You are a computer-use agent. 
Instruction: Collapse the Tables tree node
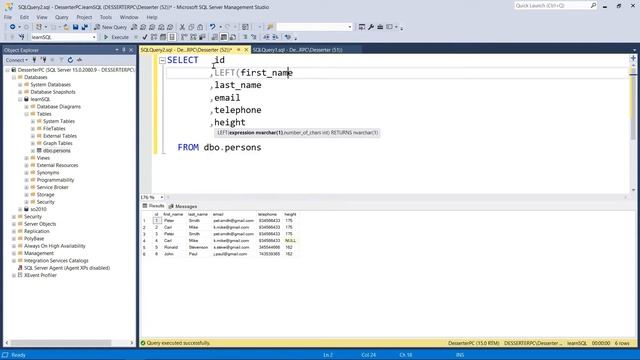pyautogui.click(x=27, y=114)
